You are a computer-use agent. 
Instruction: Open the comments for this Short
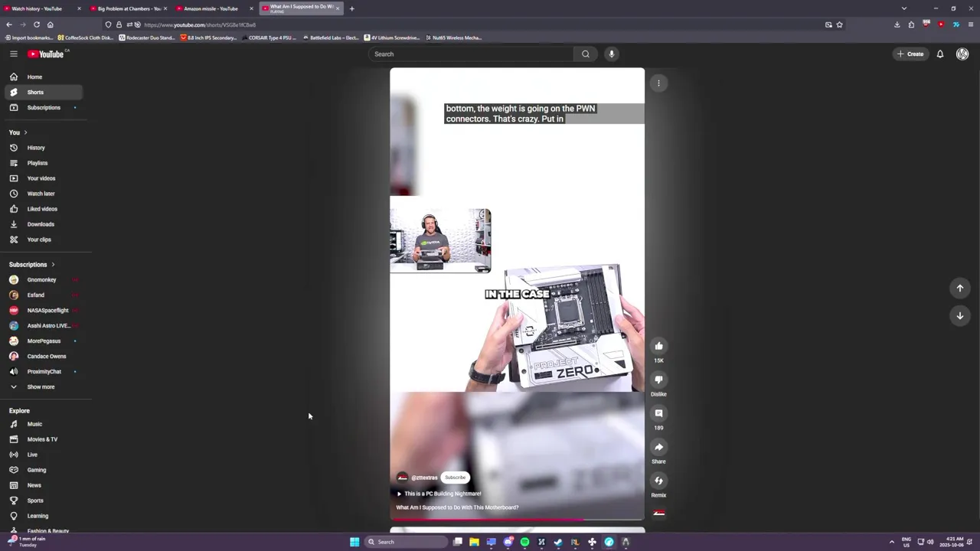click(658, 413)
